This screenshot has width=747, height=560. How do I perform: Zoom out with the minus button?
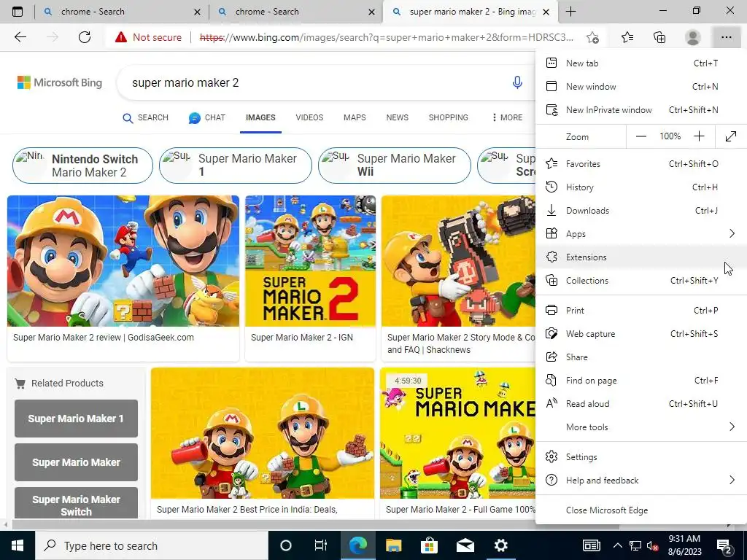[x=640, y=136]
